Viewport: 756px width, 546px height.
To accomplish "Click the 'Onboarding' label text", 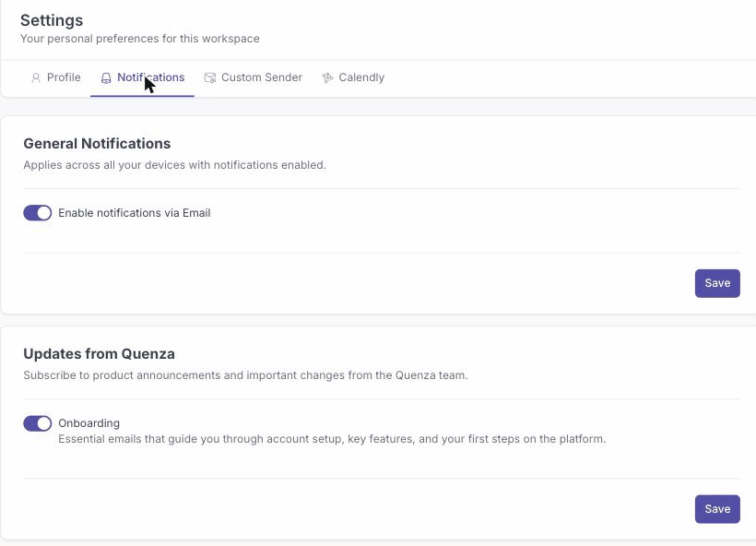I will [x=89, y=423].
